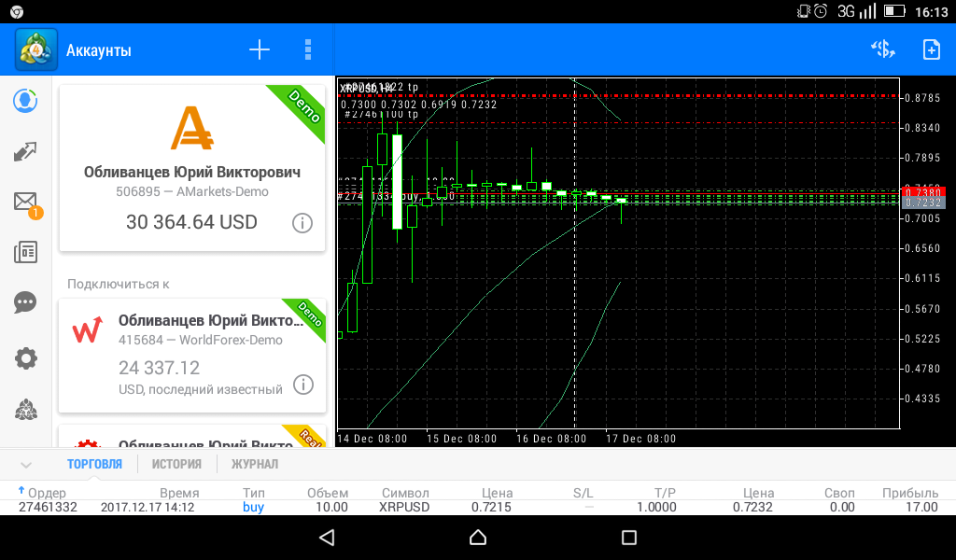
Task: Tap the order time 2017.12.17 14:12
Action: coord(148,507)
